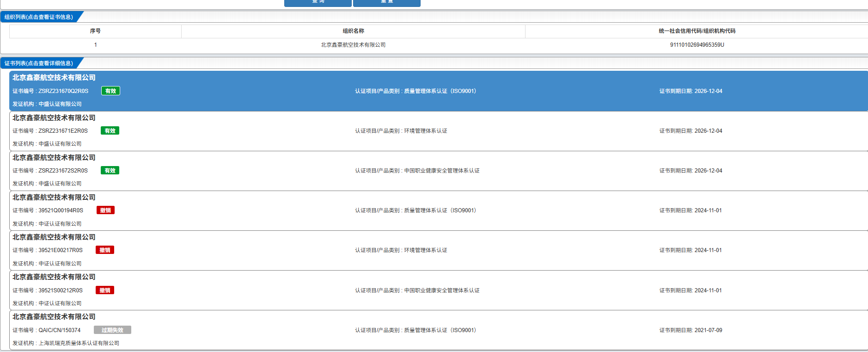Image resolution: width=868 pixels, height=352 pixels.
Task: Click the '有效' badge beside ZSRZ231670Q2R0S
Action: click(x=110, y=91)
